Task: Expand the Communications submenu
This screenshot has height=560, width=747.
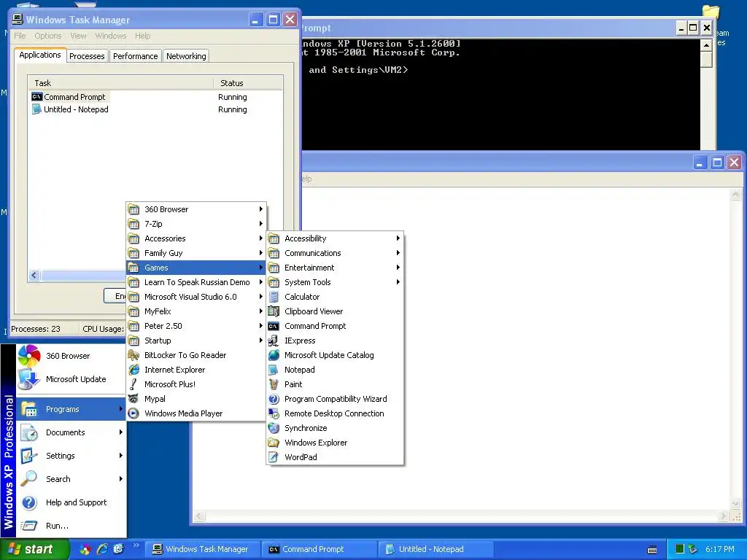Action: click(x=336, y=253)
